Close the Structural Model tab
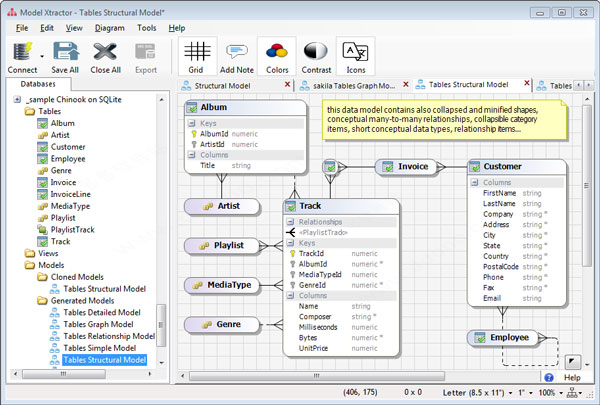Screen dimensions: 600x405 click(288, 86)
